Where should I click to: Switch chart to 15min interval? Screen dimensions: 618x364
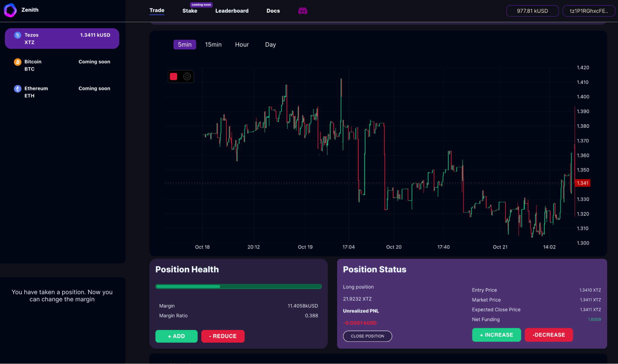click(x=213, y=44)
